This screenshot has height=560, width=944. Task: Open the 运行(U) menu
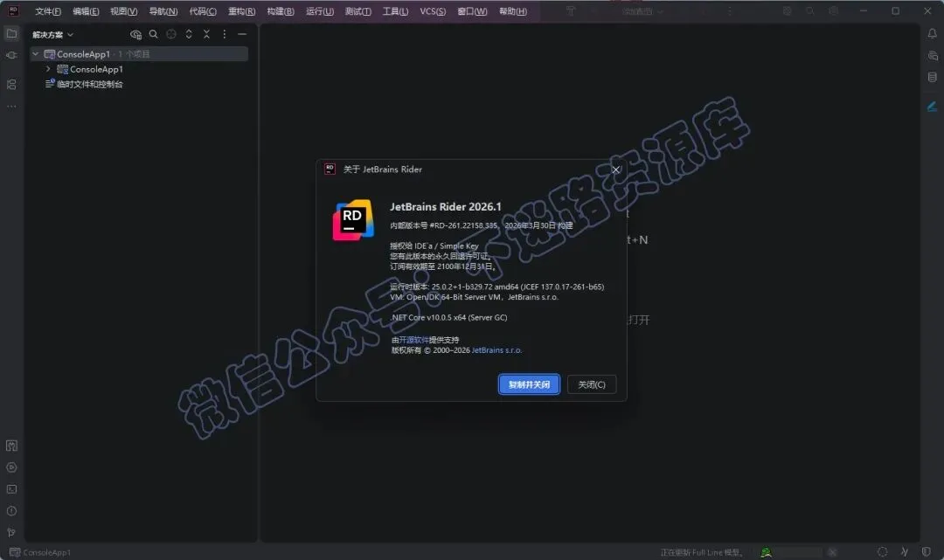[320, 11]
